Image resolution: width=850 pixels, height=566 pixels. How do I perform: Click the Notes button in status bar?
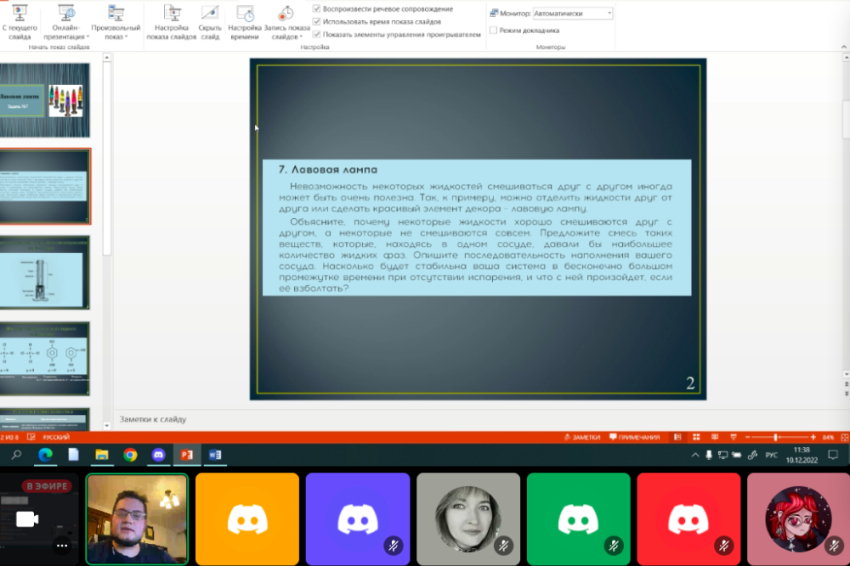coord(580,437)
